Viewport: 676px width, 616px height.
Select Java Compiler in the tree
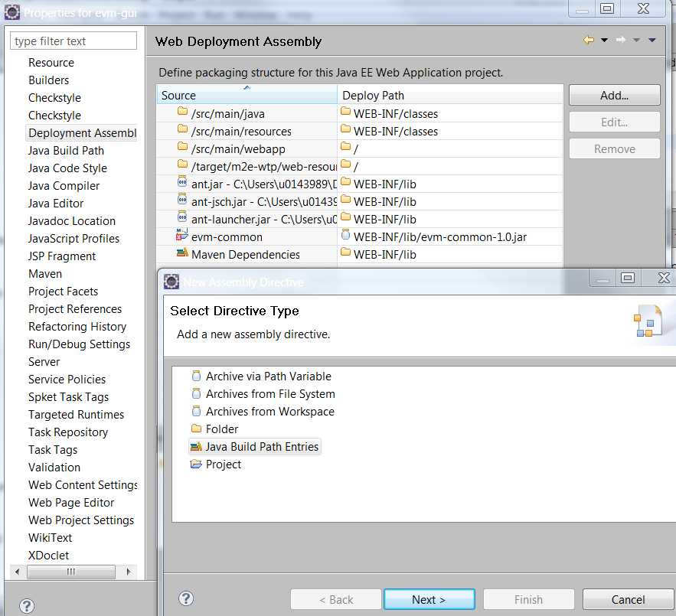click(x=64, y=186)
